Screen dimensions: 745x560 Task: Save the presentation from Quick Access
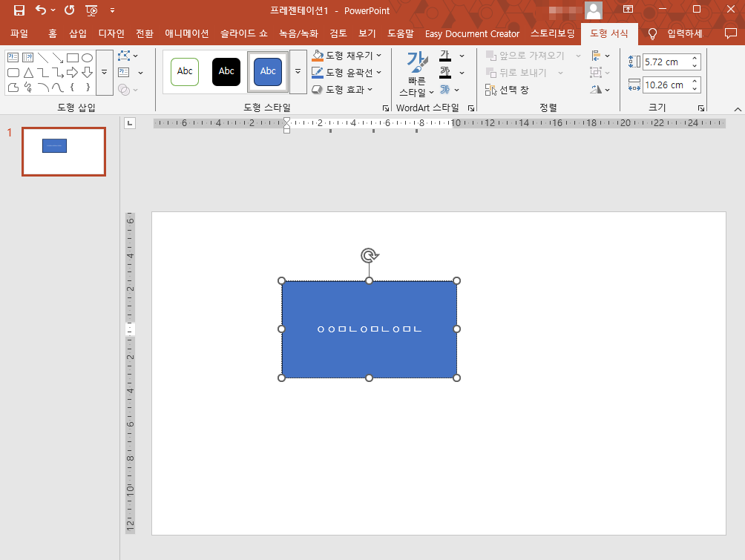[x=19, y=10]
